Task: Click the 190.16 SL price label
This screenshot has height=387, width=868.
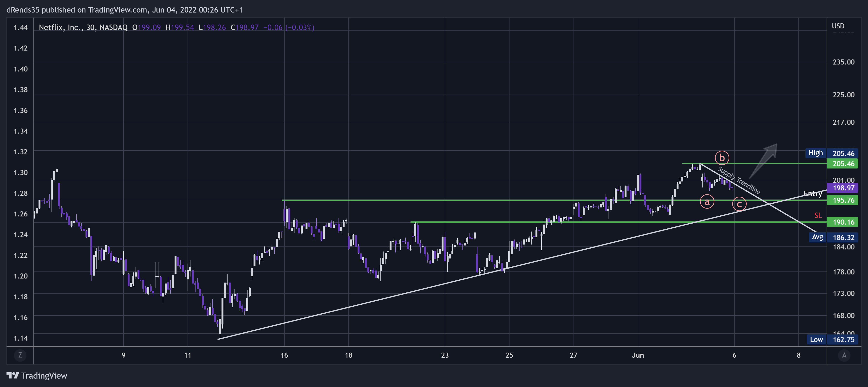Action: click(842, 222)
